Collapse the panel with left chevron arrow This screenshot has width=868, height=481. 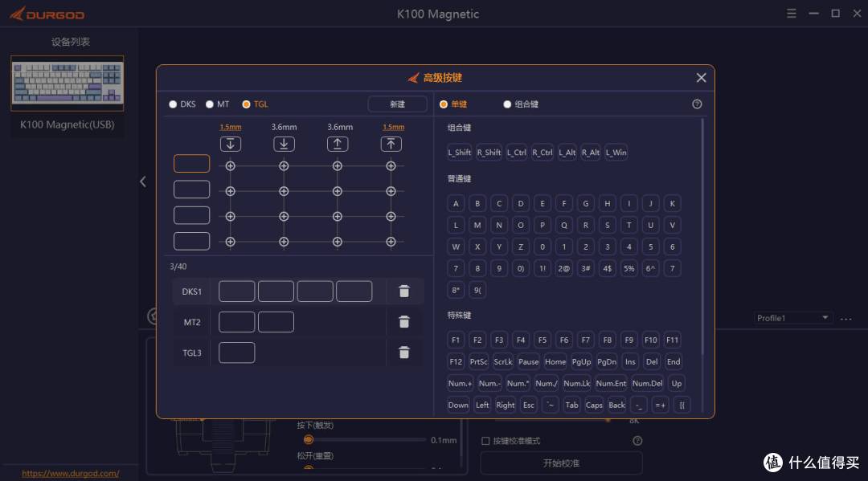coord(143,181)
